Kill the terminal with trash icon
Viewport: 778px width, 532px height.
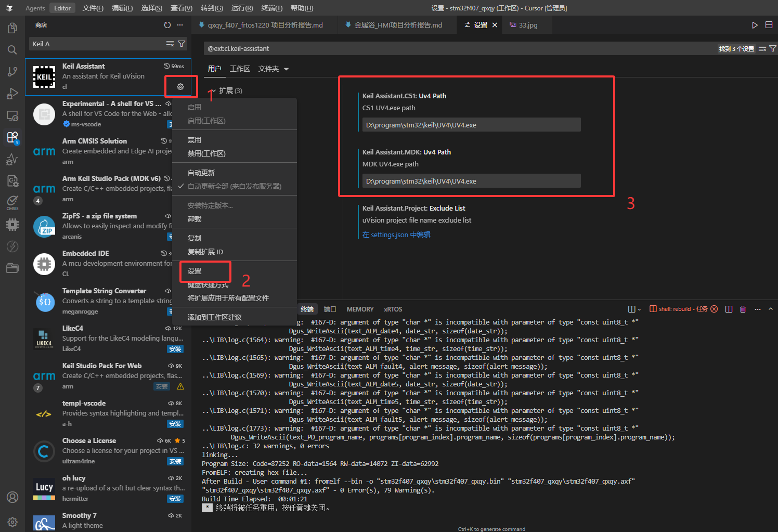(x=743, y=309)
